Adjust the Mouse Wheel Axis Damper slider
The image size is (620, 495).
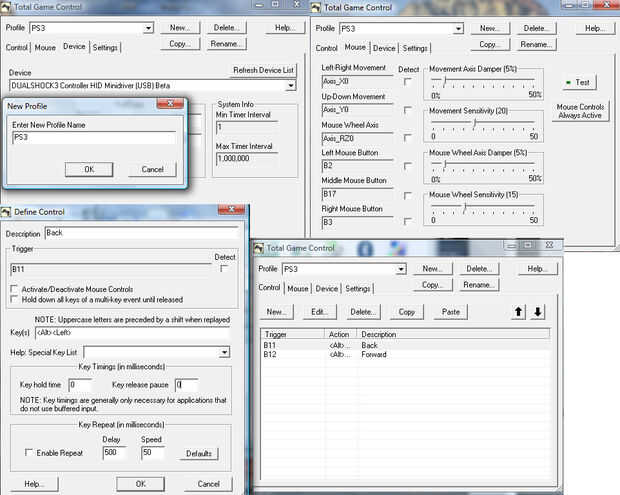444,164
